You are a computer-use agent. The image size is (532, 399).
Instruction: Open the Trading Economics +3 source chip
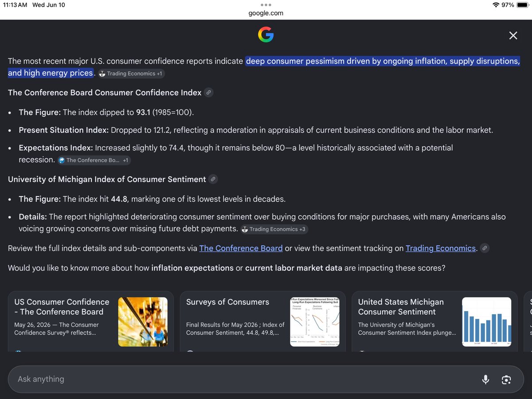[274, 229]
